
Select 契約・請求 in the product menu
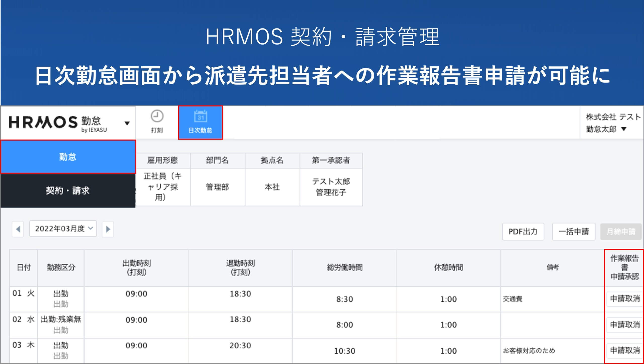[68, 191]
